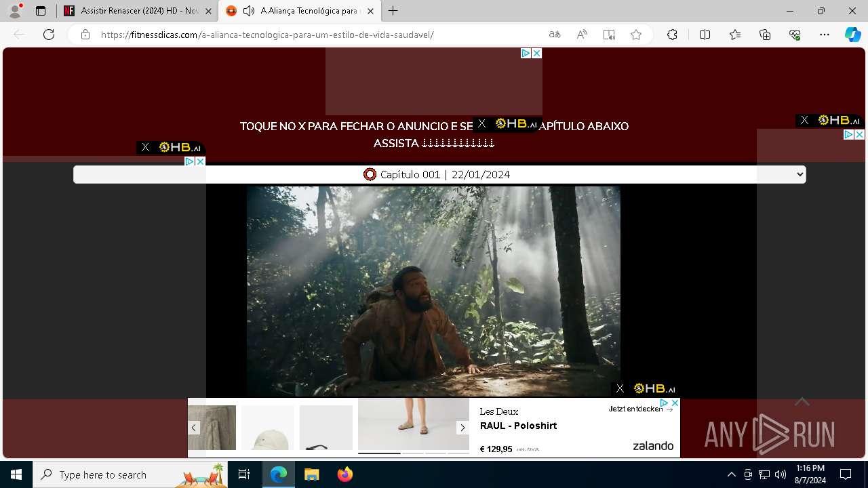View site information lock icon
This screenshot has width=868, height=488.
click(x=85, y=35)
